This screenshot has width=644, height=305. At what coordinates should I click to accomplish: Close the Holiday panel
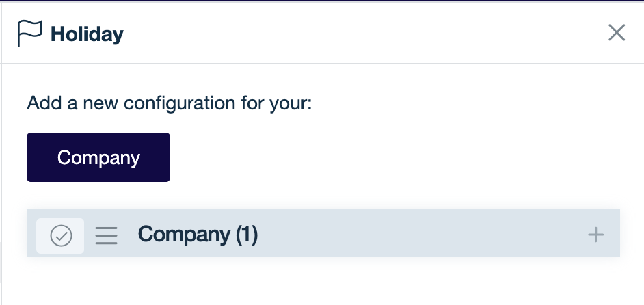pyautogui.click(x=617, y=33)
